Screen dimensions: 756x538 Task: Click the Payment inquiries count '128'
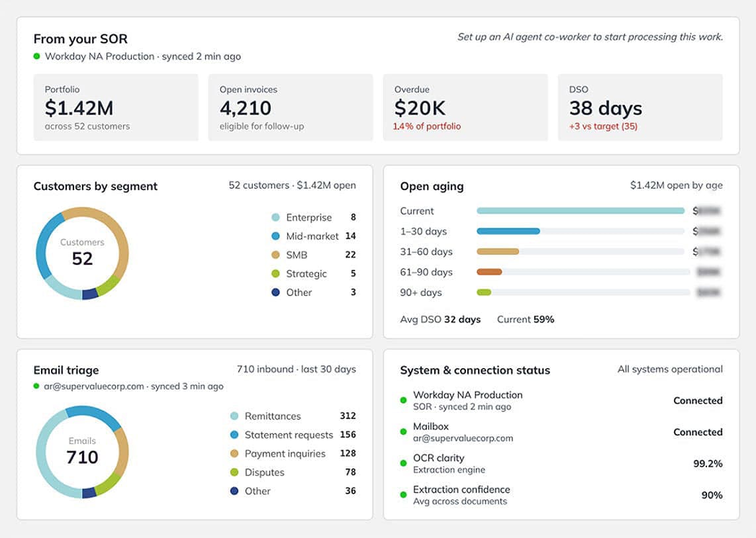coord(348,454)
